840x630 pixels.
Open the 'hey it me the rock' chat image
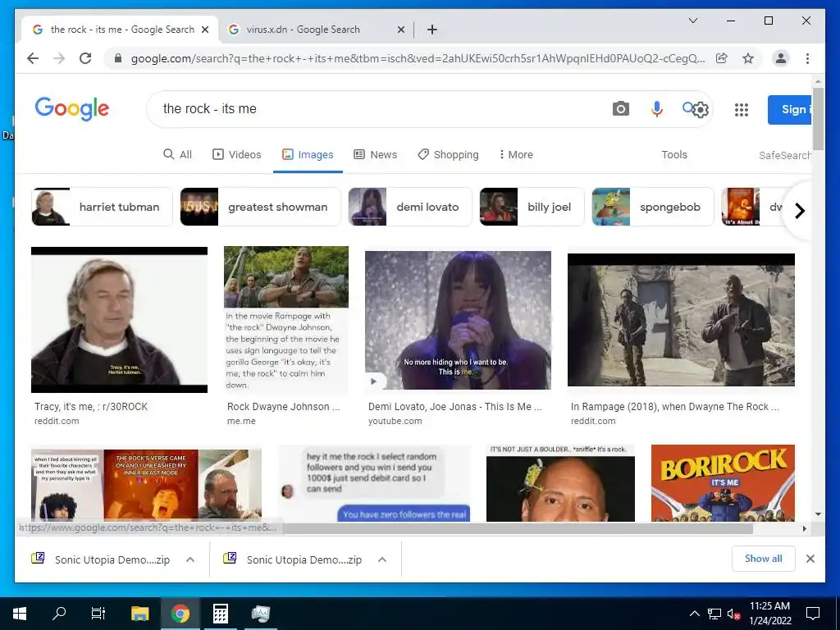pos(374,482)
